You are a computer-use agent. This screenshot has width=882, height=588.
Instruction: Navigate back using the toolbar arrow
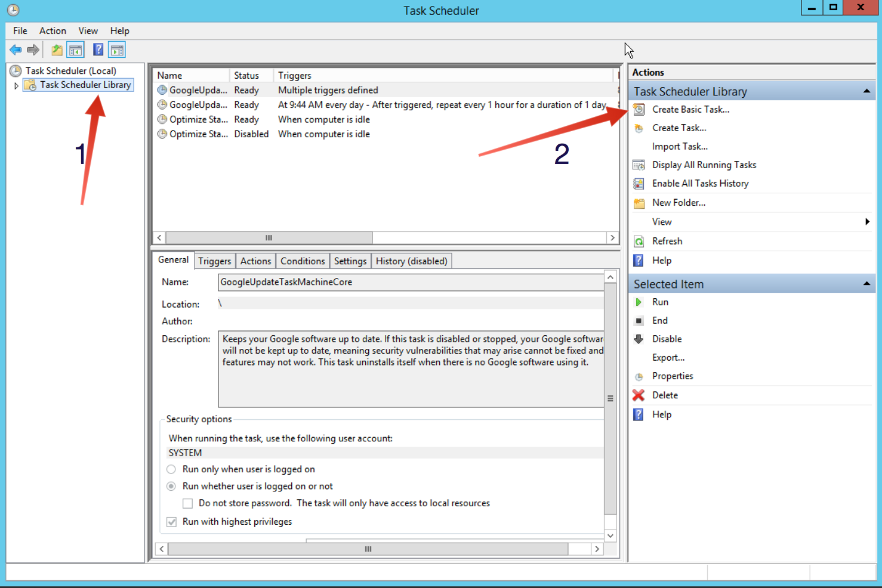16,49
